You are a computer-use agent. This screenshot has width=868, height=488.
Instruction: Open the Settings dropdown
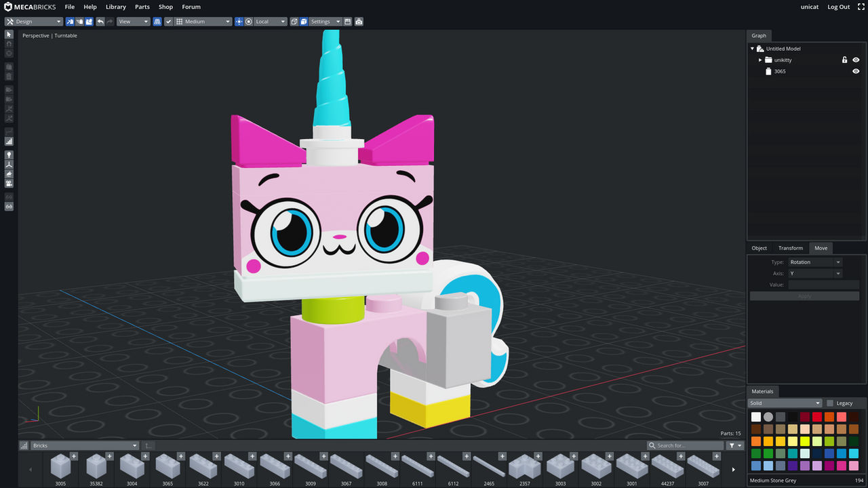[x=325, y=22]
